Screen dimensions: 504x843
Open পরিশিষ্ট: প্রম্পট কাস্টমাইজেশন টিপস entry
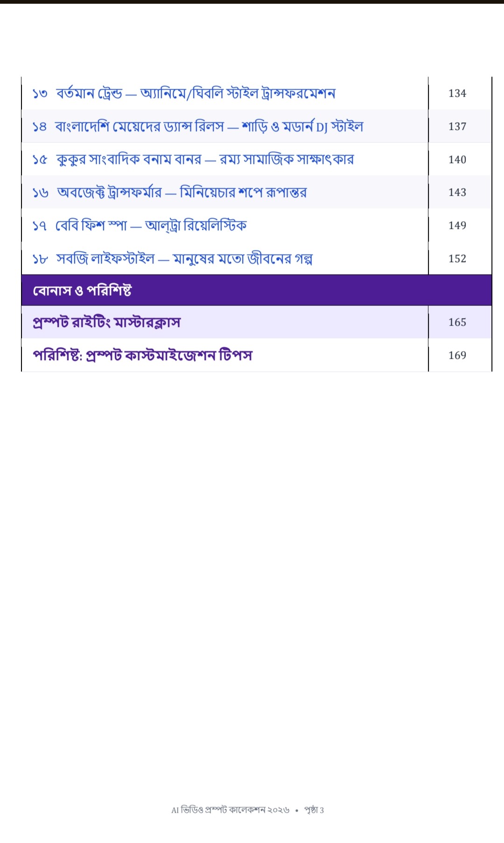coord(142,355)
